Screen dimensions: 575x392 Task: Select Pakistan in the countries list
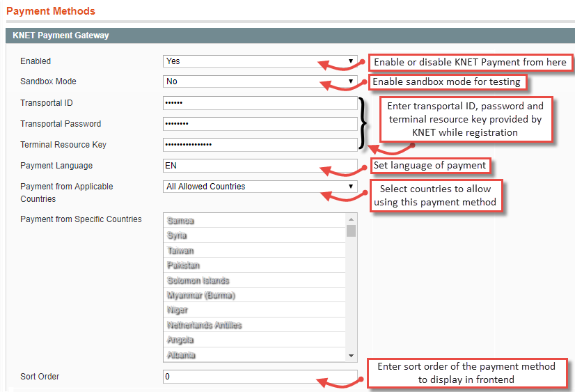coord(255,265)
